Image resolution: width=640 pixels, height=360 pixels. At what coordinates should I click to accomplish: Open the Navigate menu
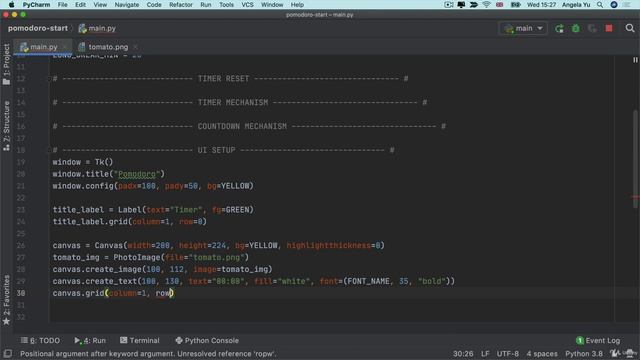coord(127,5)
